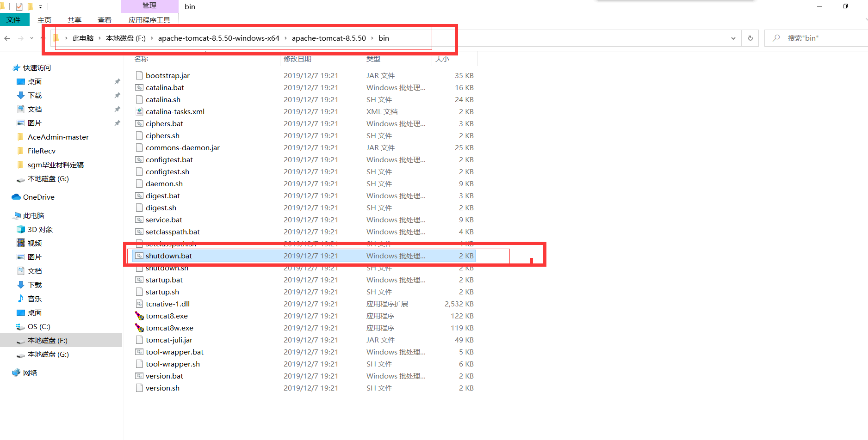Open the 共享 ribbon tab
The height and width of the screenshot is (440, 868).
pyautogui.click(x=74, y=20)
